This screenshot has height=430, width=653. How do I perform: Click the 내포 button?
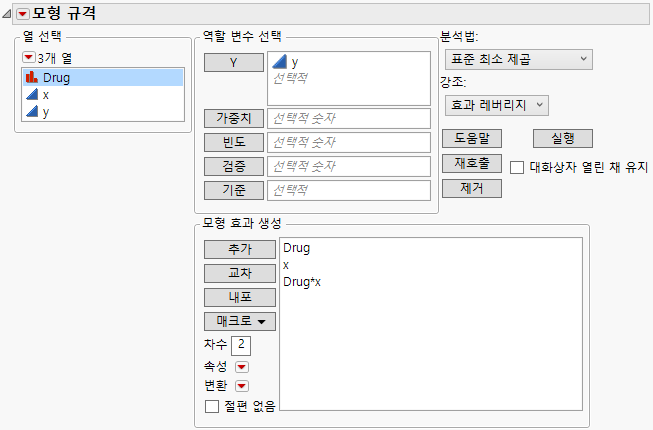point(240,297)
